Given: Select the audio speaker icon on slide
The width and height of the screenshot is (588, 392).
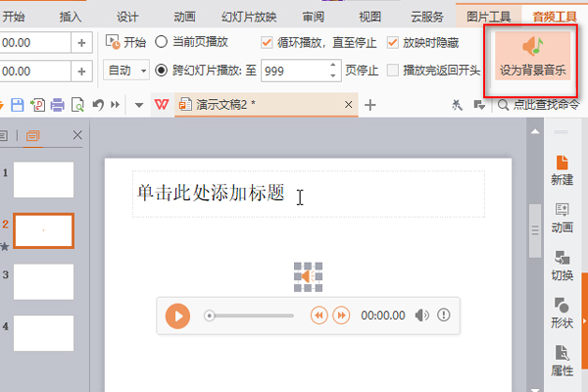Looking at the screenshot, I should click(x=308, y=276).
